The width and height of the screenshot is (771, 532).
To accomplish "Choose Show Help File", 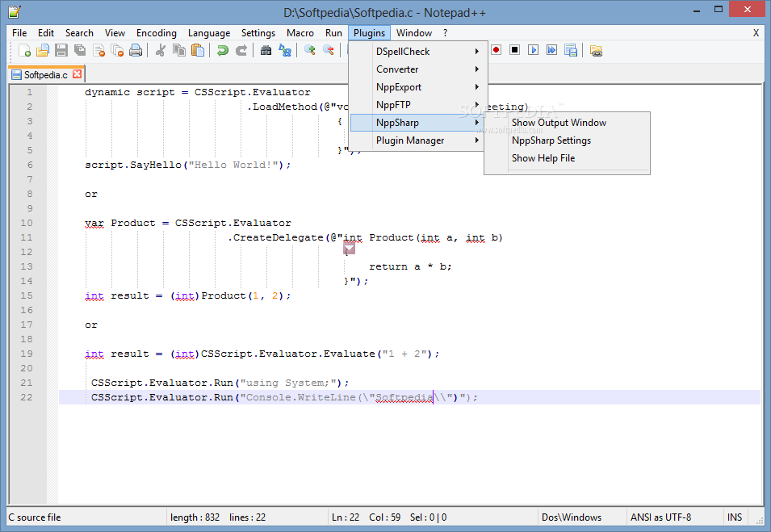I will point(543,158).
